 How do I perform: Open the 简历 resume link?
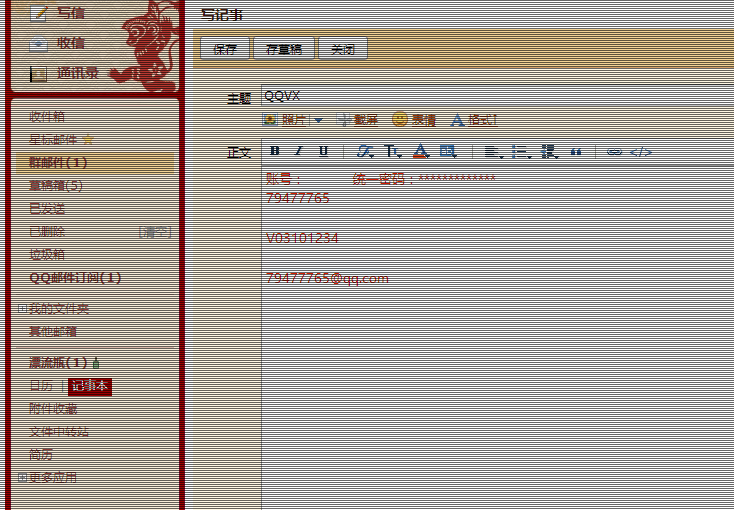click(41, 455)
